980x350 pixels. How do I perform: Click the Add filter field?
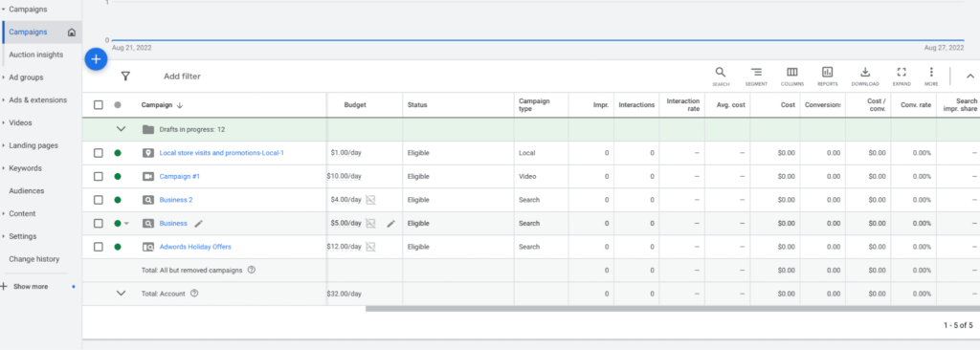183,77
